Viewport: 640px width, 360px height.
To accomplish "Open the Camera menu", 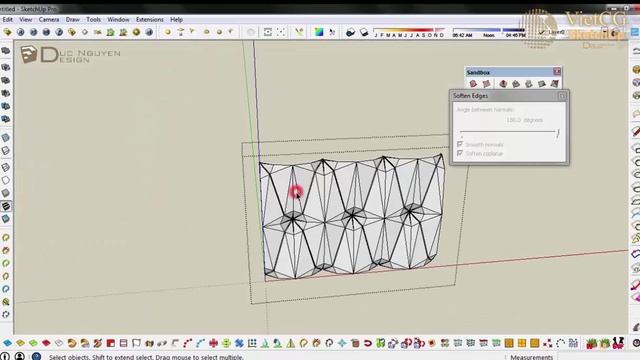I will 49,19.
